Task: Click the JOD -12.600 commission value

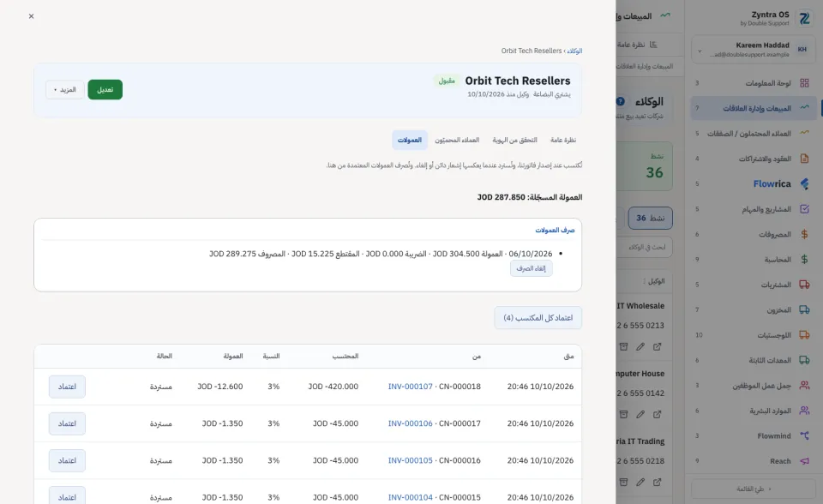Action: 220,387
